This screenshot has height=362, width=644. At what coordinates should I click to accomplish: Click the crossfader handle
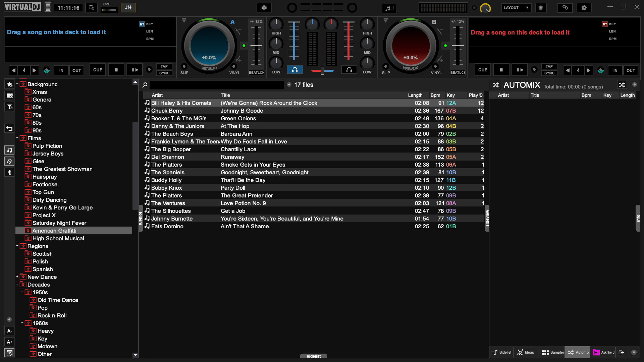click(322, 70)
